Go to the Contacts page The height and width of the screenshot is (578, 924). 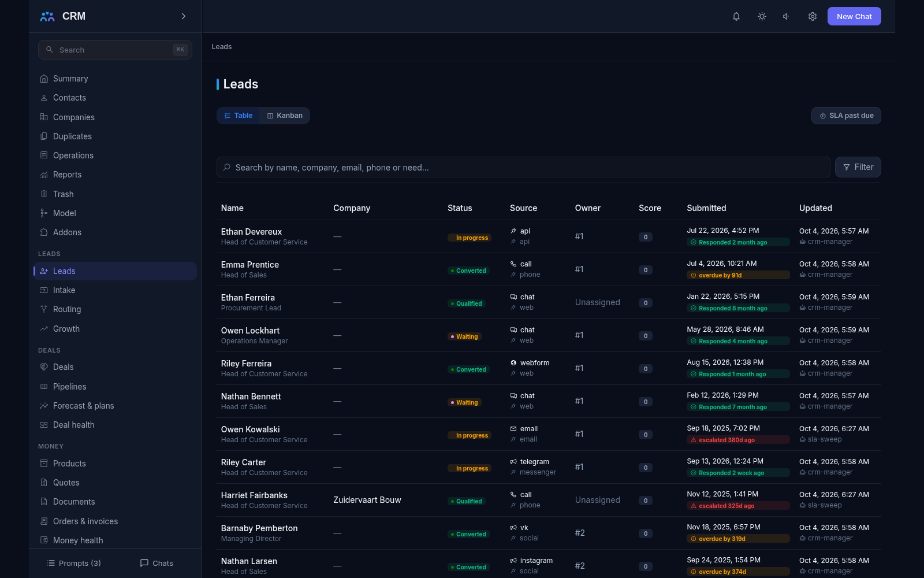point(115,98)
